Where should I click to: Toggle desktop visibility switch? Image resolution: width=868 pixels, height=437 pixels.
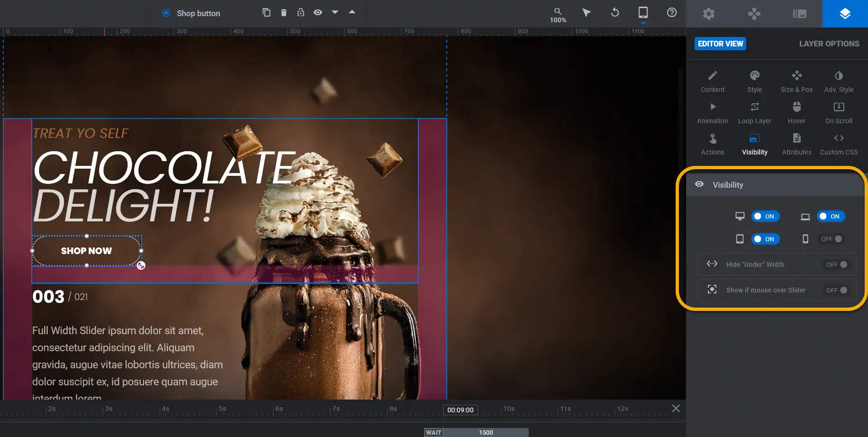pyautogui.click(x=765, y=216)
